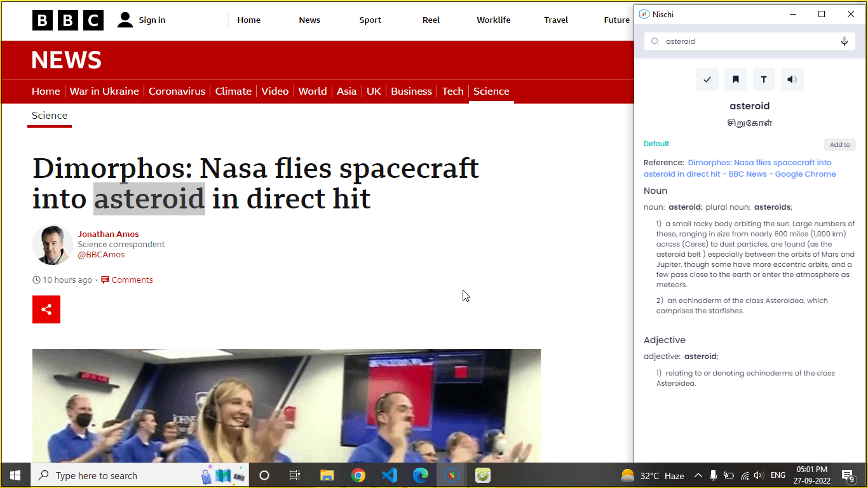Select the Coronavirus section
This screenshot has width=868, height=488.
[x=177, y=91]
